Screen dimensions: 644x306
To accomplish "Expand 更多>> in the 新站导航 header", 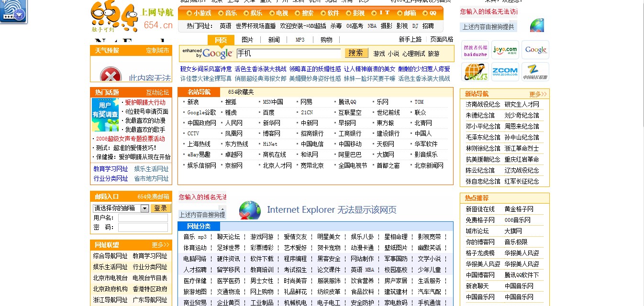I will [538, 94].
